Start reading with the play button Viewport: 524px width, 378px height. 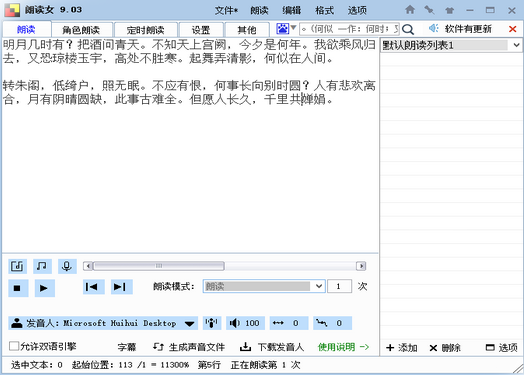pos(44,288)
